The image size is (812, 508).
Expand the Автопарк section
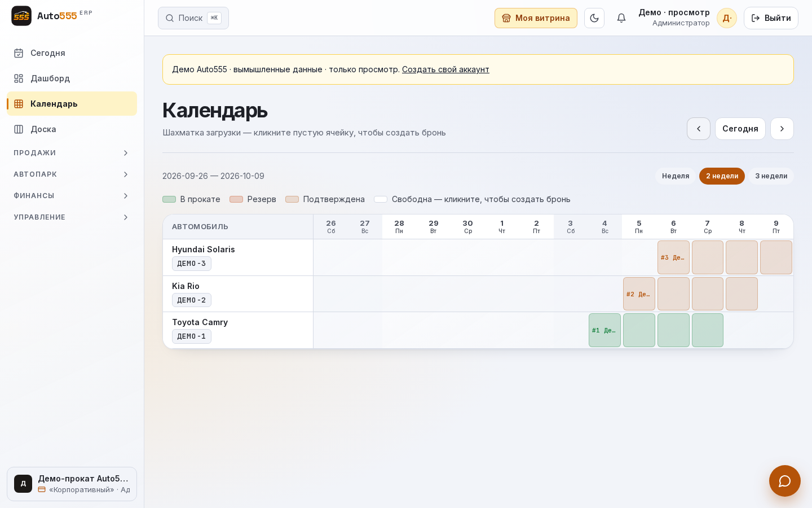tap(72, 174)
